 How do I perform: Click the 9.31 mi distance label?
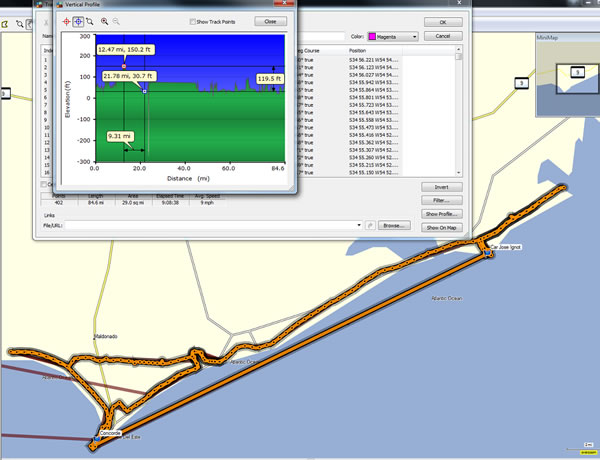tap(120, 136)
